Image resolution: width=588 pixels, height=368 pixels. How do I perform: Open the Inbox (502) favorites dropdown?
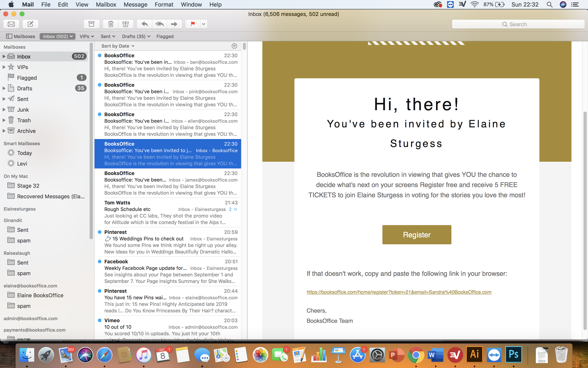pyautogui.click(x=58, y=36)
